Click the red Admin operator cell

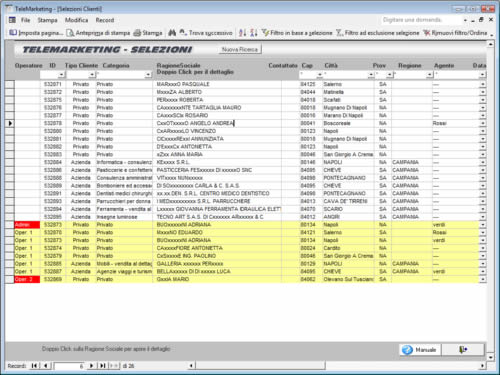pyautogui.click(x=27, y=225)
